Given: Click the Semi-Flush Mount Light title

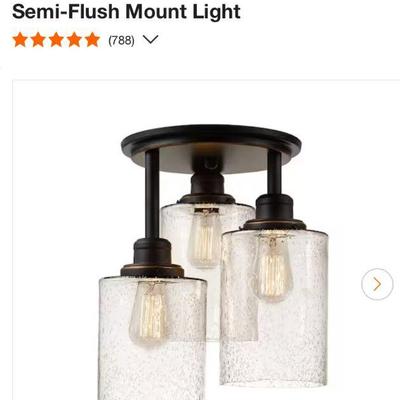Looking at the screenshot, I should pos(126,11).
